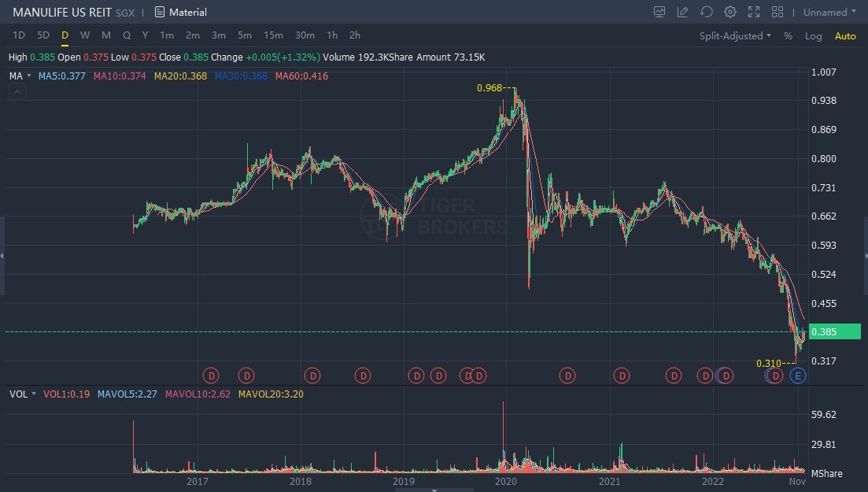
Task: Click the MA20:0.368 legend label
Action: (x=180, y=76)
